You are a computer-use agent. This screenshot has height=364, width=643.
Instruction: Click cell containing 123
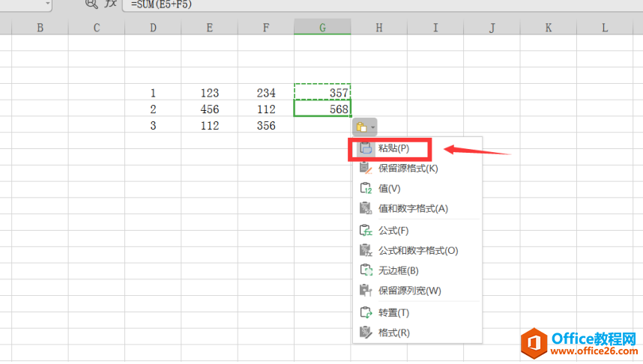pyautogui.click(x=210, y=92)
